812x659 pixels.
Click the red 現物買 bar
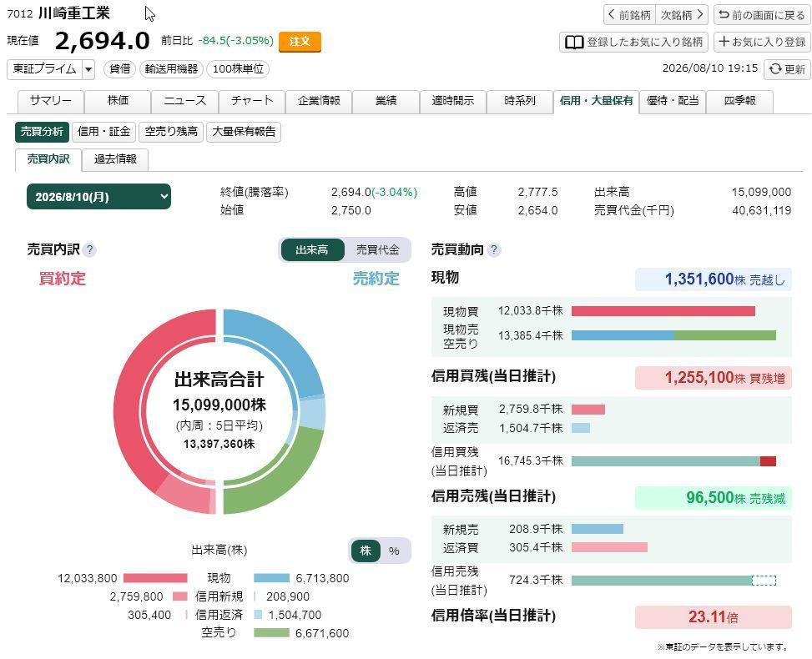click(x=663, y=311)
